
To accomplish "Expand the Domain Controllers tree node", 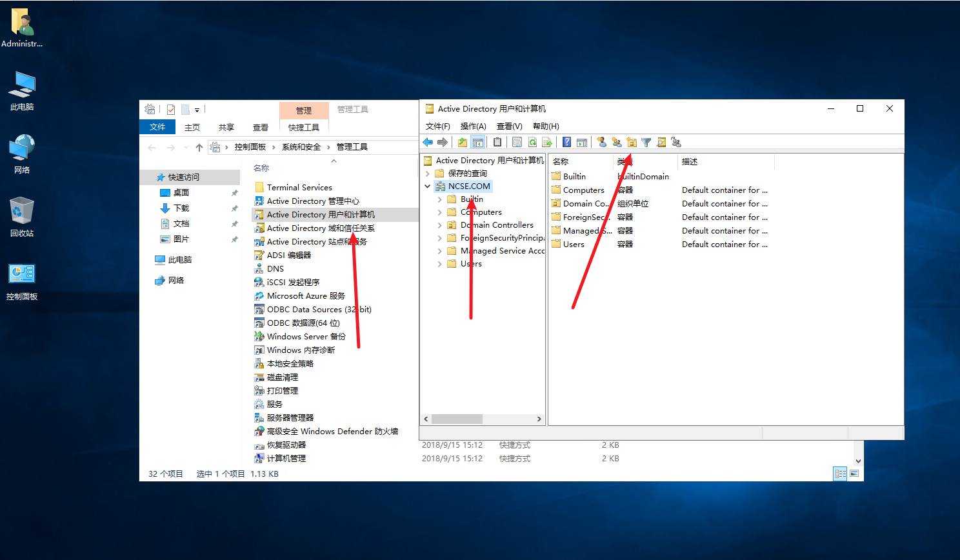I will [x=440, y=225].
